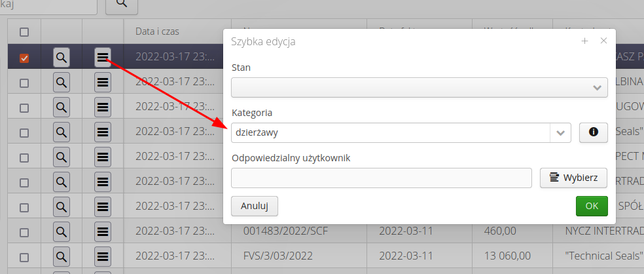The height and width of the screenshot is (274, 644).
Task: Check the checkbox in FVS/3/03/2022 row
Action: (x=24, y=256)
